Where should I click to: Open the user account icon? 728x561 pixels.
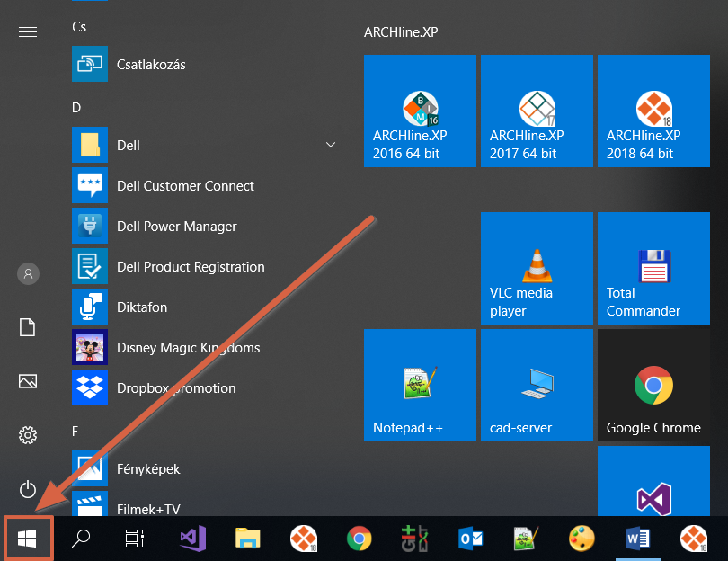(x=29, y=274)
